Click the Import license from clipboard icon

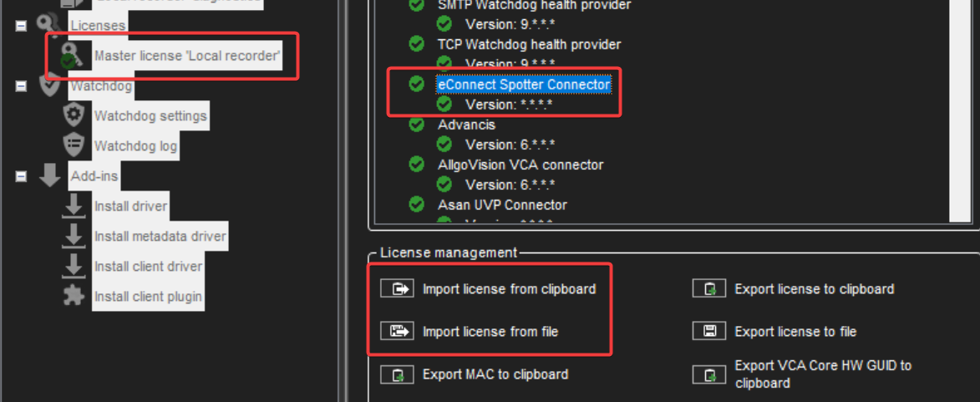397,289
